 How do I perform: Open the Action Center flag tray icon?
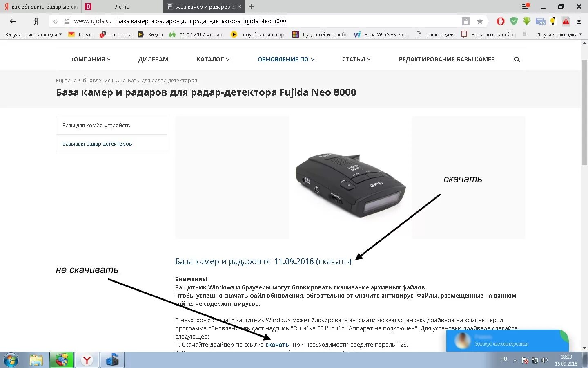click(525, 360)
